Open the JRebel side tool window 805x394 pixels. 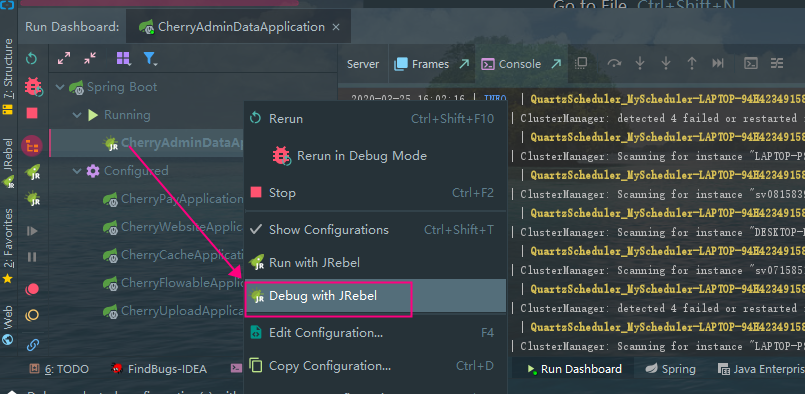click(8, 163)
